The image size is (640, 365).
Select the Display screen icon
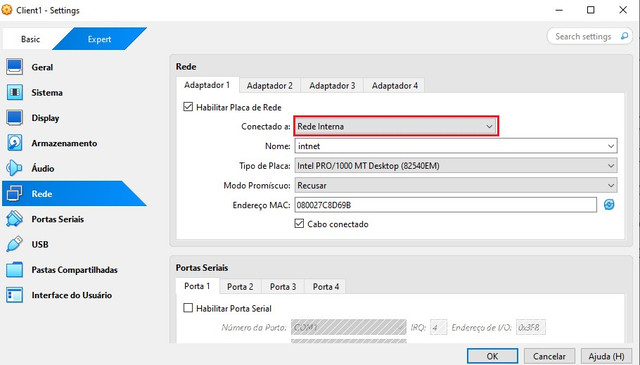pos(15,118)
